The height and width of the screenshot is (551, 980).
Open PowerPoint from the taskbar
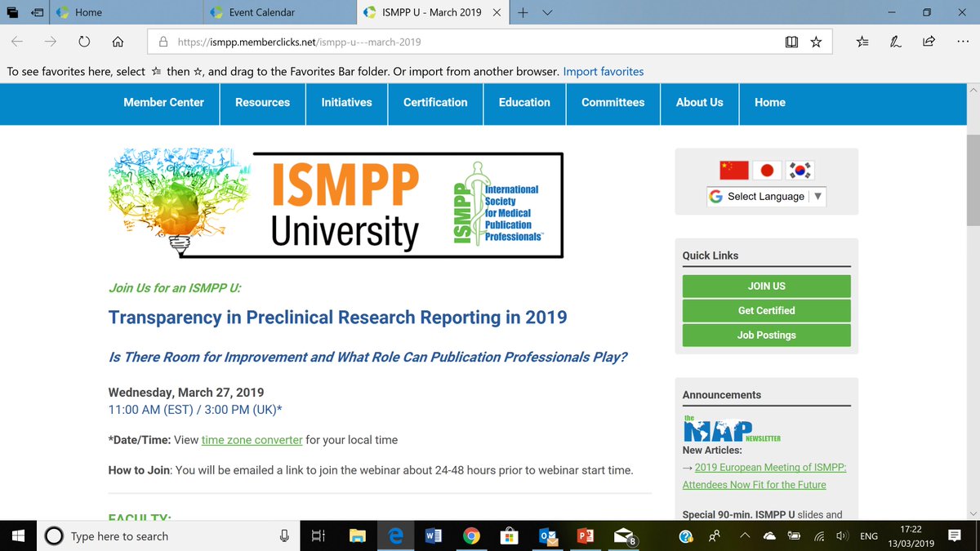(585, 536)
